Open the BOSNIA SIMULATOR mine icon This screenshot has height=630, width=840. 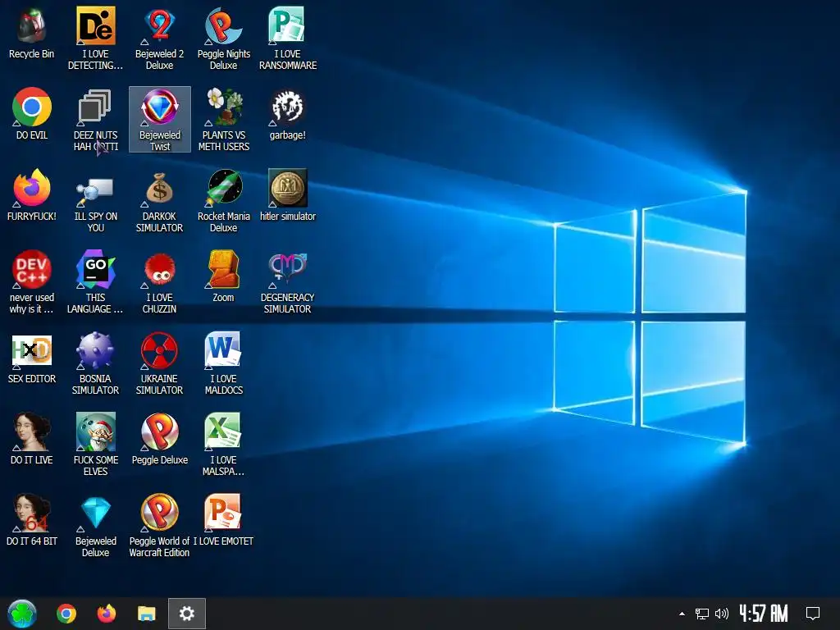pyautogui.click(x=95, y=363)
